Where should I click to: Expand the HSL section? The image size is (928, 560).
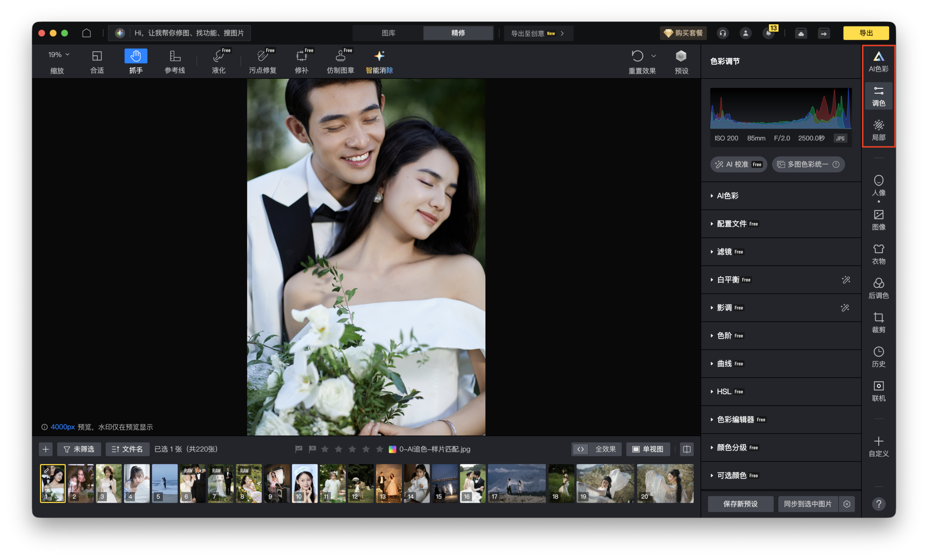tap(724, 392)
